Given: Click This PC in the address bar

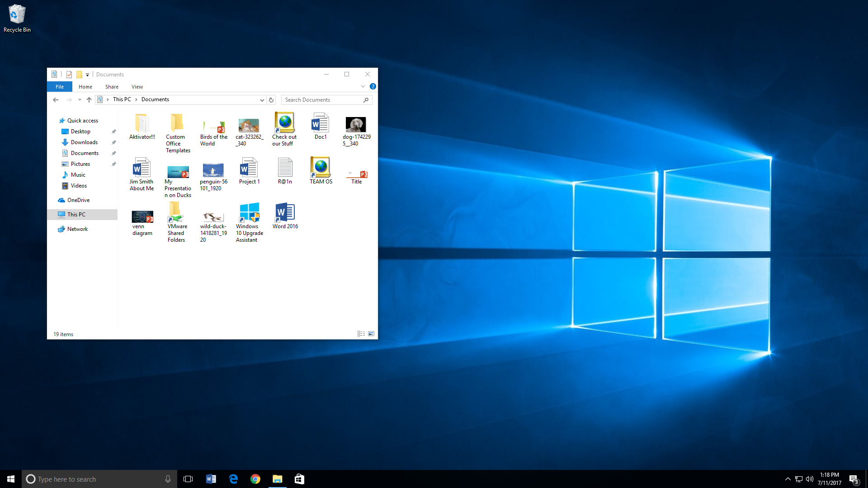Looking at the screenshot, I should [x=122, y=99].
